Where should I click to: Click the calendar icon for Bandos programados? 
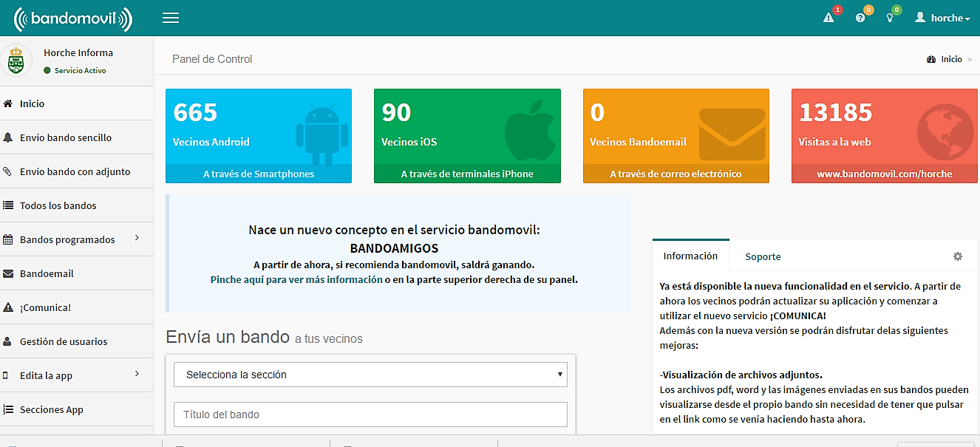[x=8, y=239]
